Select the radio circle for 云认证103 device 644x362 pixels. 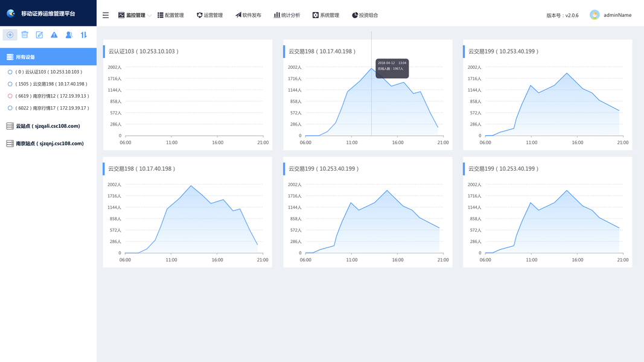click(x=10, y=72)
